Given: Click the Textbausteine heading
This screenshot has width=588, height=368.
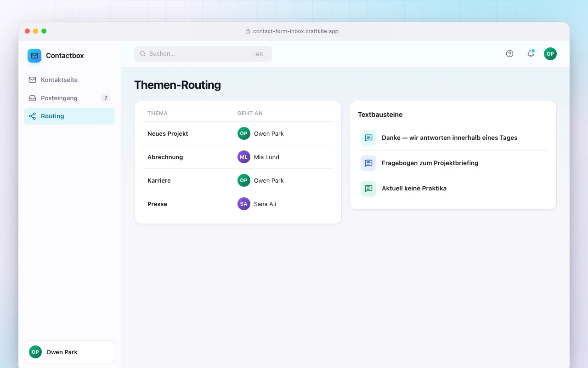Looking at the screenshot, I should [x=380, y=115].
